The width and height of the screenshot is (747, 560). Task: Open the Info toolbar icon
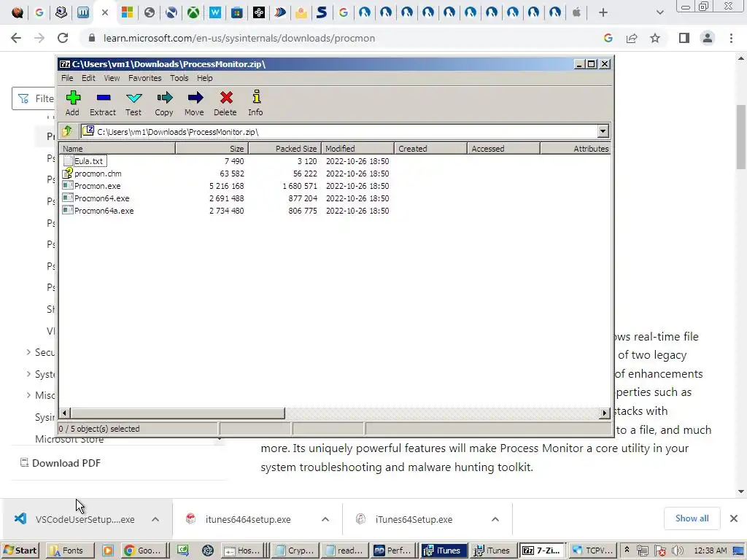tap(256, 103)
